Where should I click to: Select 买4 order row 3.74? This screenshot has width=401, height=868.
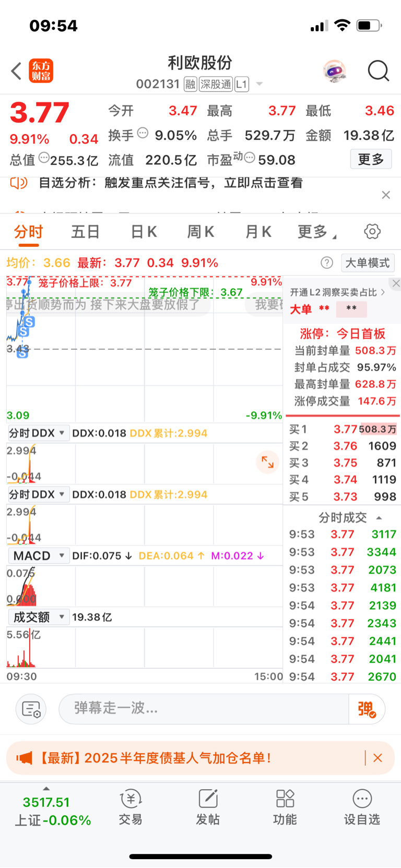[343, 480]
